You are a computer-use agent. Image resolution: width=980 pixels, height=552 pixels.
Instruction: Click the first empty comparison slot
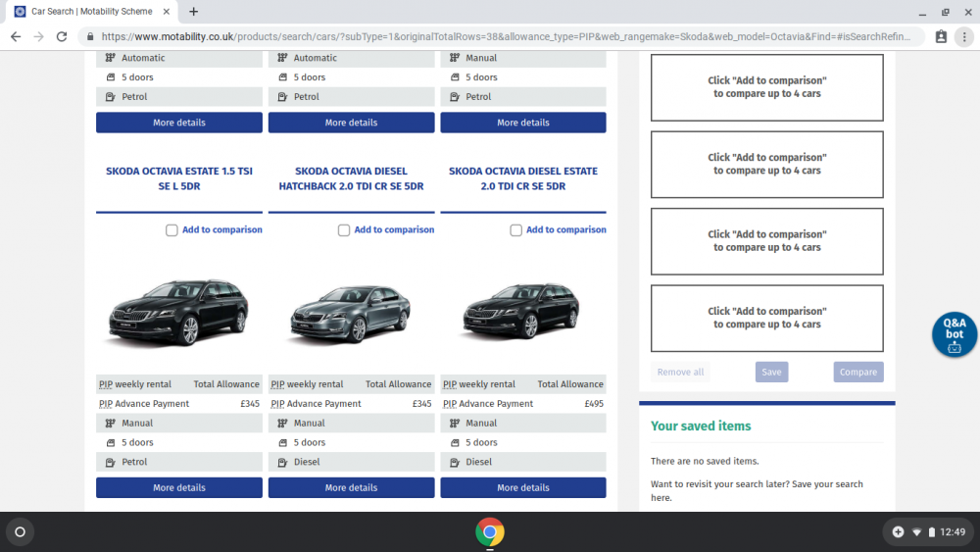tap(767, 87)
